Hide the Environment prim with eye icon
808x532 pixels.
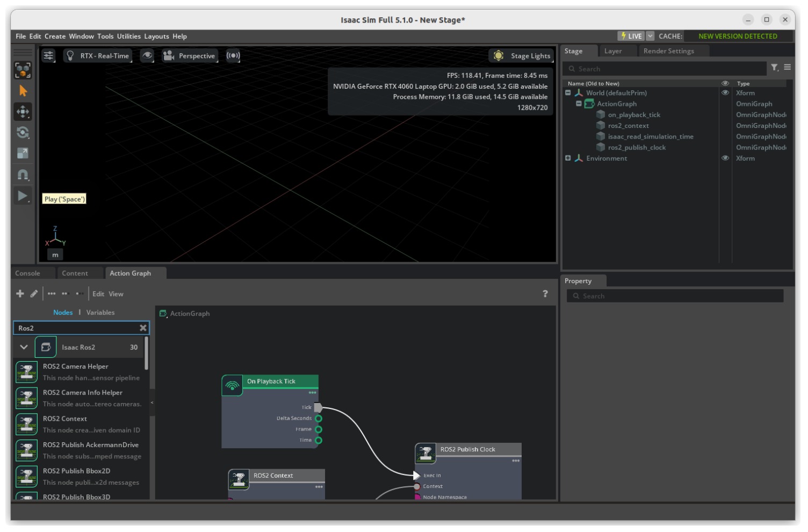coord(725,159)
